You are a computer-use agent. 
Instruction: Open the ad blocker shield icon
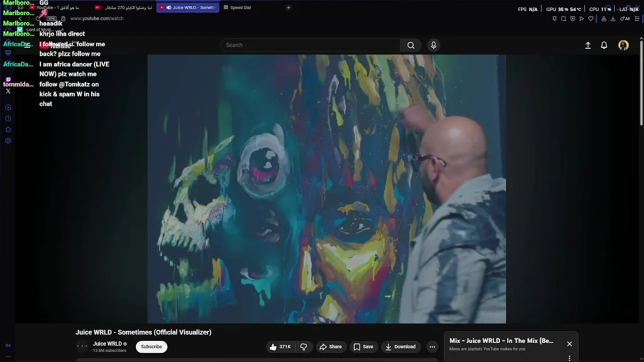573,19
